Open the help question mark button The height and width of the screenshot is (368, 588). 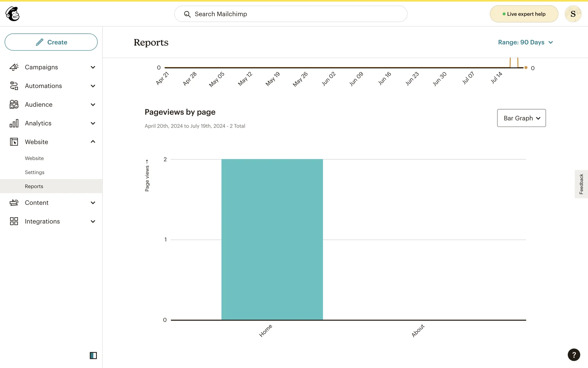click(574, 355)
